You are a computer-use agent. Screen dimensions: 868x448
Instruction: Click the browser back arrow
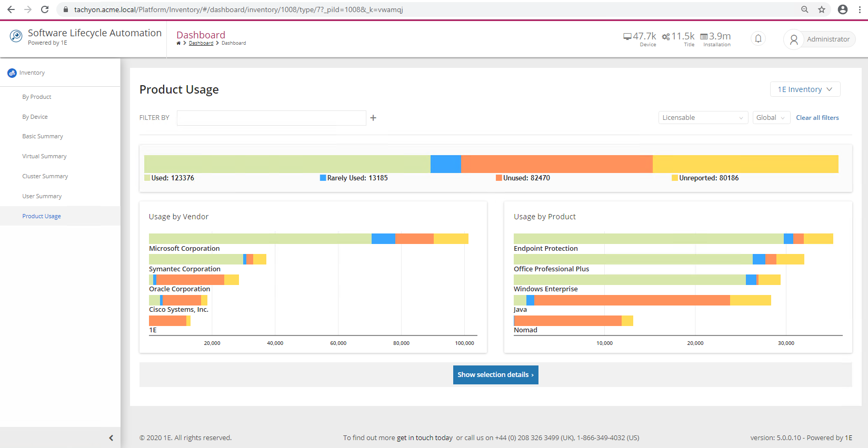[11, 9]
